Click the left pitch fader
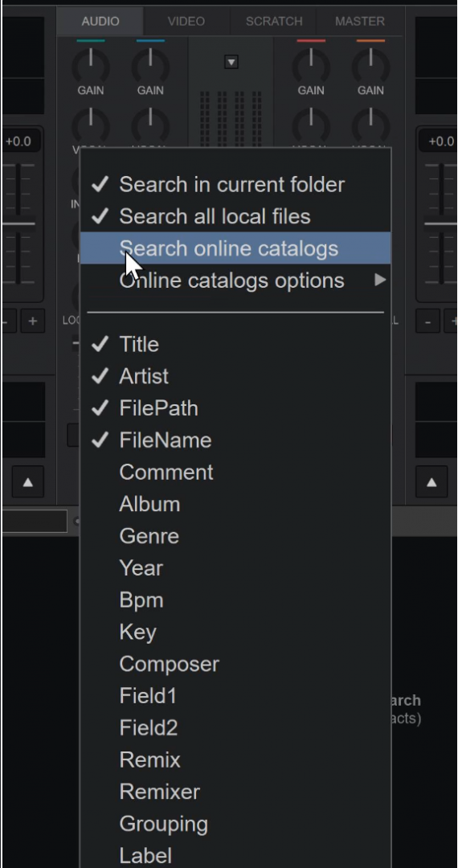458x868 pixels. pyautogui.click(x=18, y=223)
